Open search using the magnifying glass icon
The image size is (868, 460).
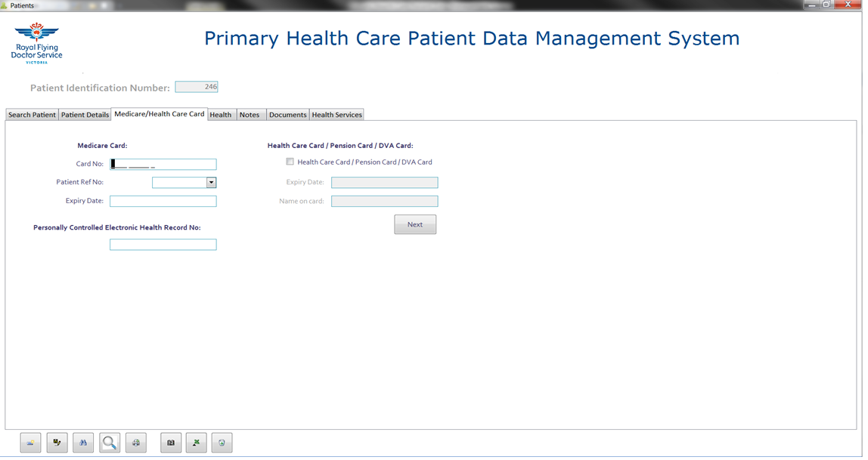[x=109, y=443]
